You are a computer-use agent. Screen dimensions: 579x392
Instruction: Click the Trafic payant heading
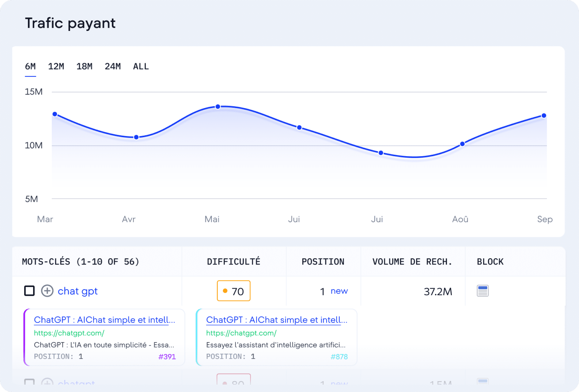[70, 23]
